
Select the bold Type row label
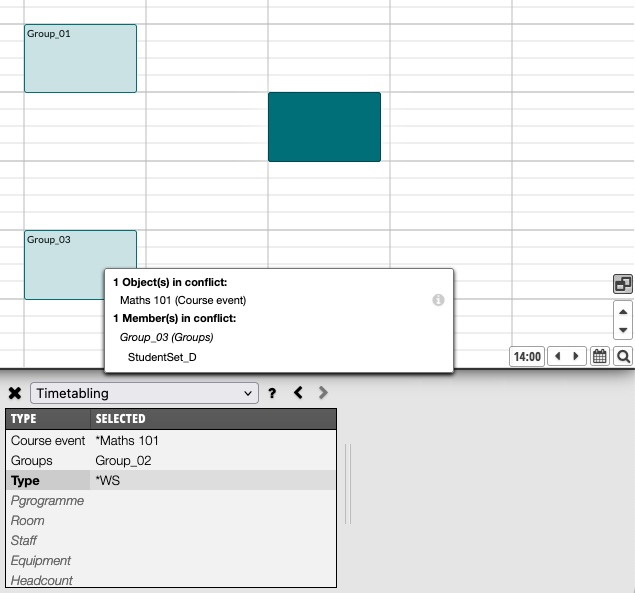[x=25, y=480]
